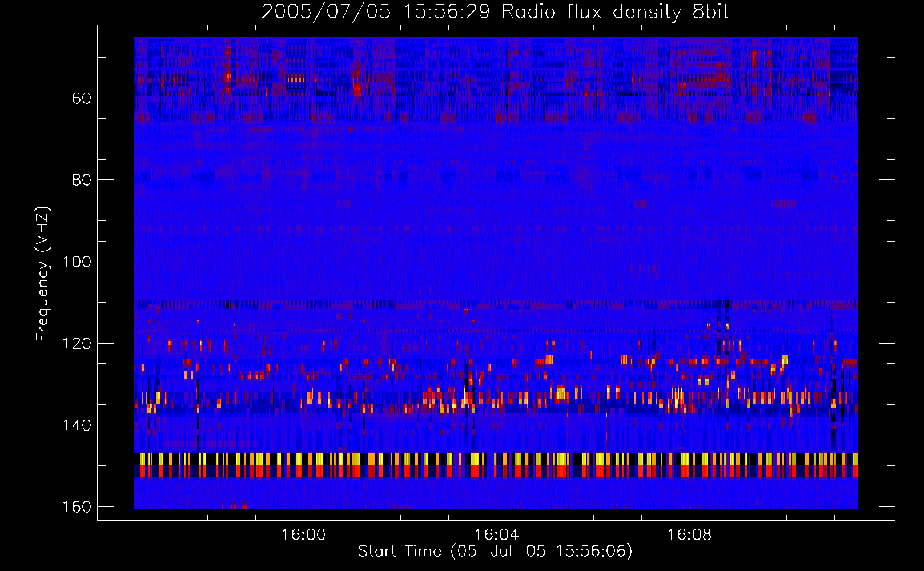Viewport: 924px width, 571px height.
Task: Click the 16:00 time tick label
Action: click(304, 535)
